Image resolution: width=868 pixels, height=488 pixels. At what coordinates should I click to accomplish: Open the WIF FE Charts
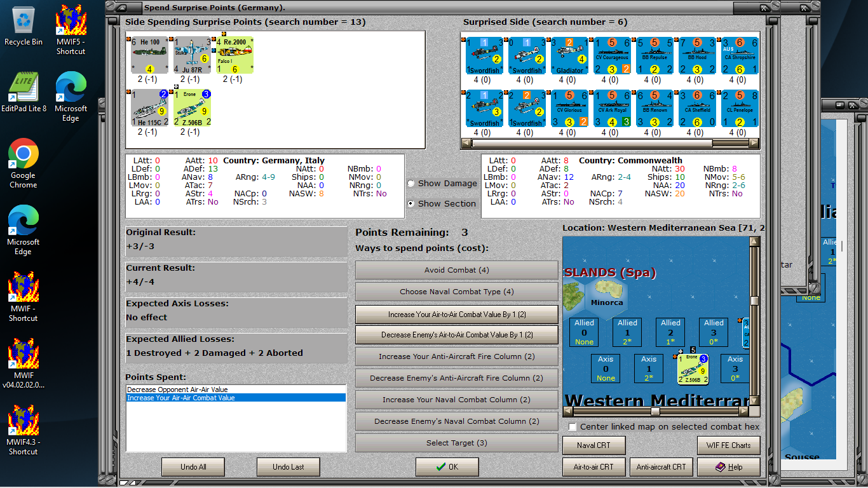click(x=728, y=445)
